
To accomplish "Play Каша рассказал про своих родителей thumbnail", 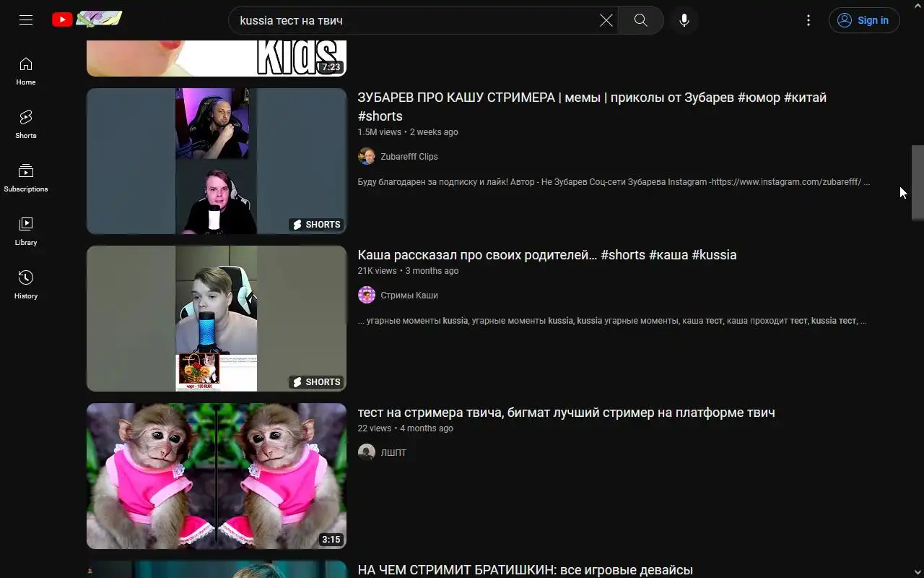I will coord(217,319).
